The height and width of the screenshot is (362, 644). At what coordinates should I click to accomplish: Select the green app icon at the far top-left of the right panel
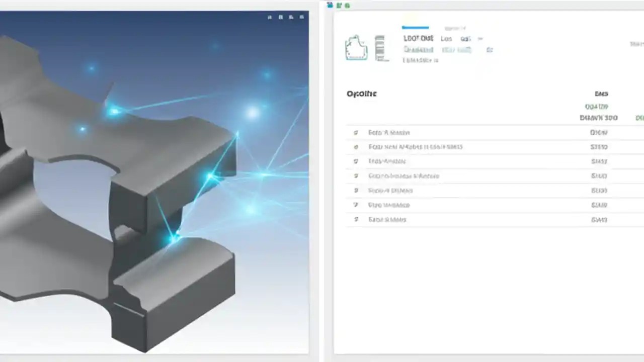(330, 5)
